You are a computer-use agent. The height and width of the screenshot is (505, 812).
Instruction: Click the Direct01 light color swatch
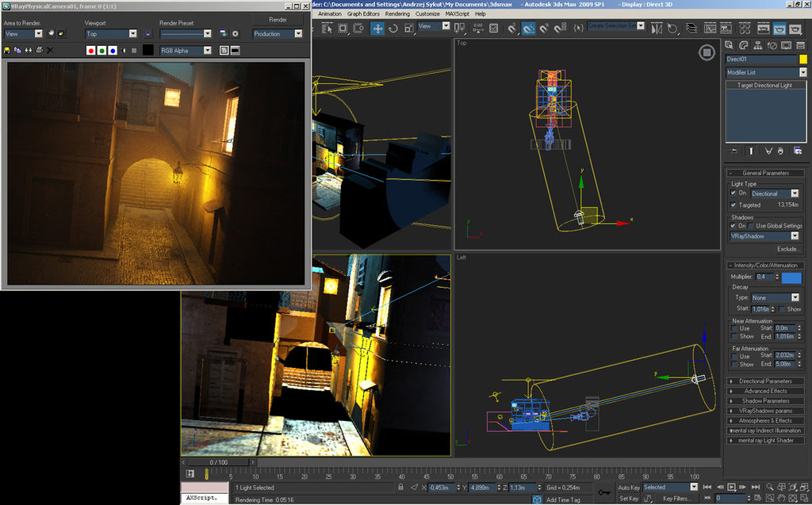pyautogui.click(x=803, y=59)
